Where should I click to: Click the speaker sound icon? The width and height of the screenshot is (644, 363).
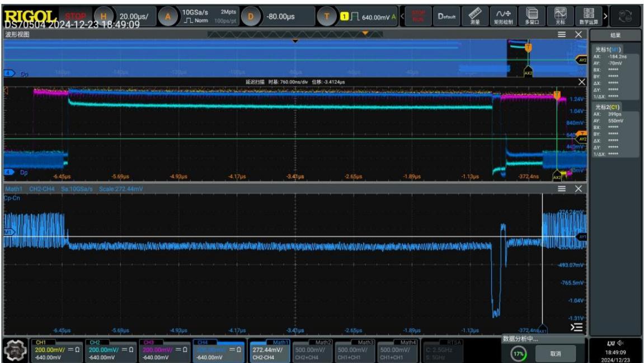click(621, 343)
